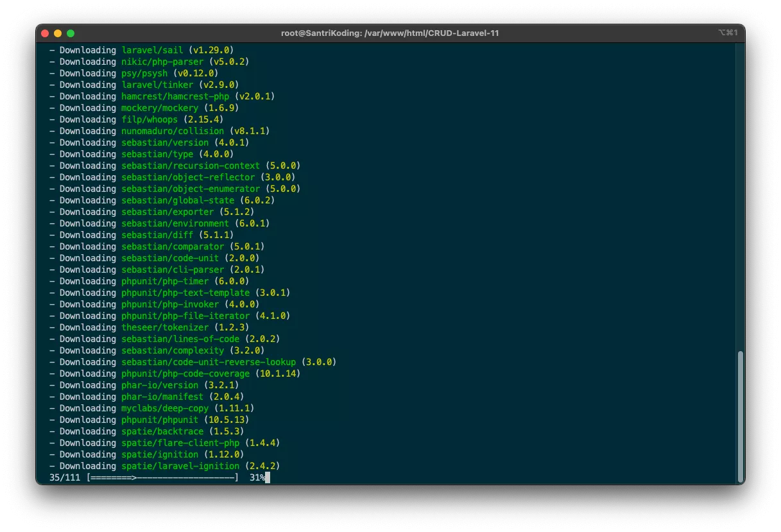This screenshot has height=532, width=781.
Task: Click the phpunit/php-invoker package name
Action: pyautogui.click(x=170, y=304)
